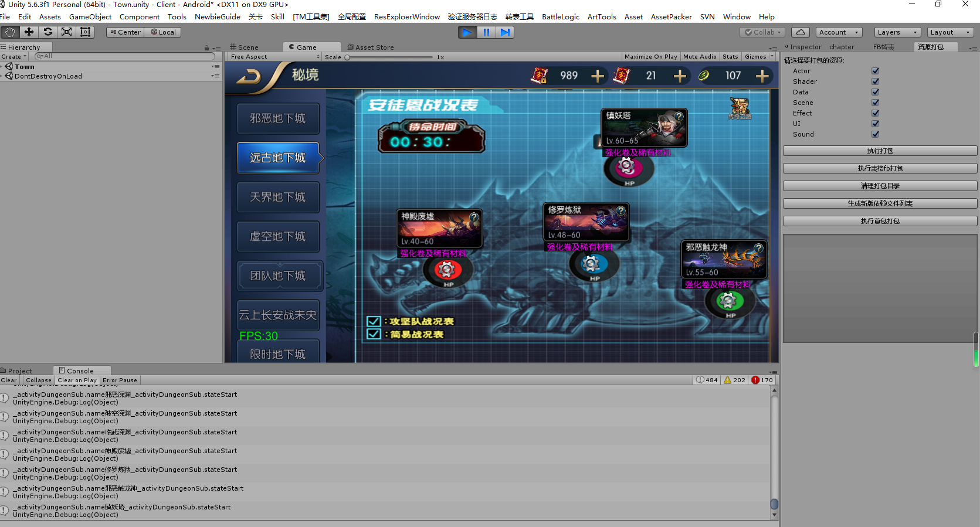The image size is (980, 527).
Task: Disable the Sound checkbox
Action: pos(875,134)
